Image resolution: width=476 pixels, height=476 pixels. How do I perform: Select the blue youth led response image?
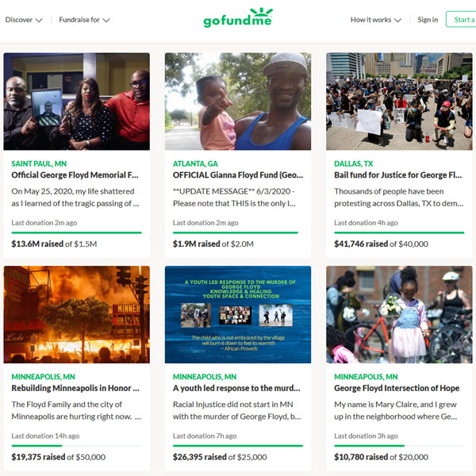238,314
